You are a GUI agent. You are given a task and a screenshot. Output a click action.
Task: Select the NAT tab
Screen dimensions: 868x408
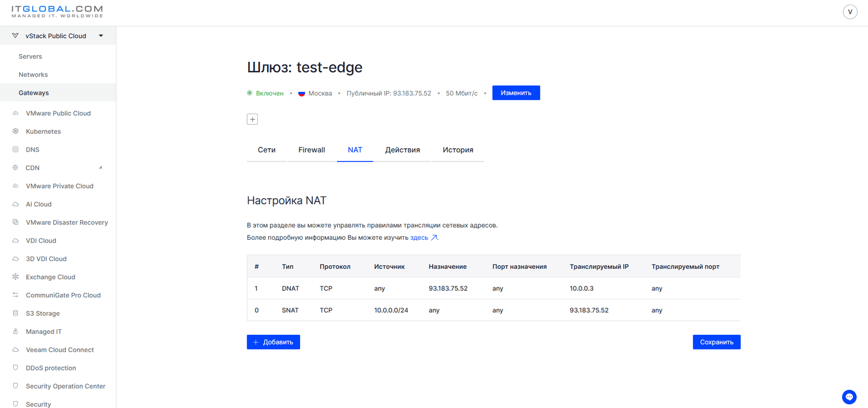(355, 150)
